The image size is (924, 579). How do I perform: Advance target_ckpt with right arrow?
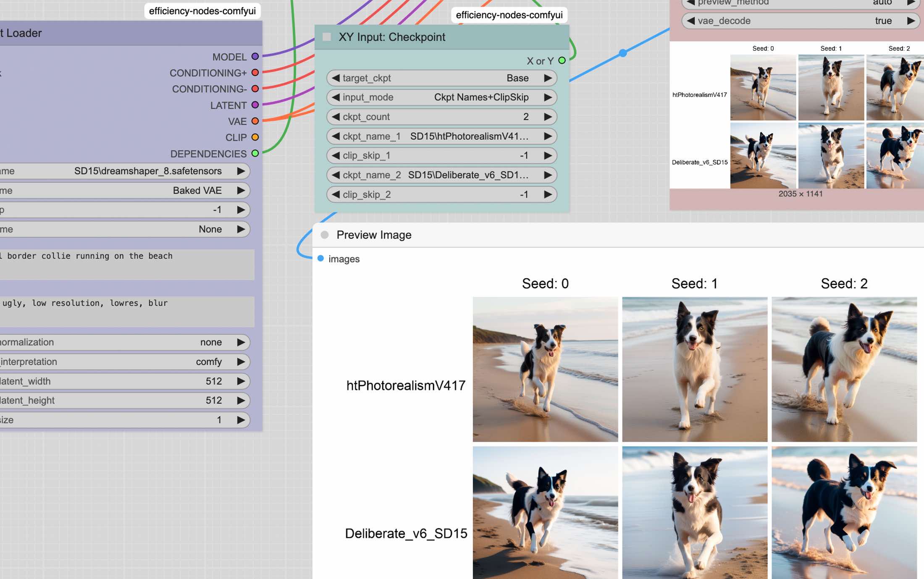pos(548,78)
